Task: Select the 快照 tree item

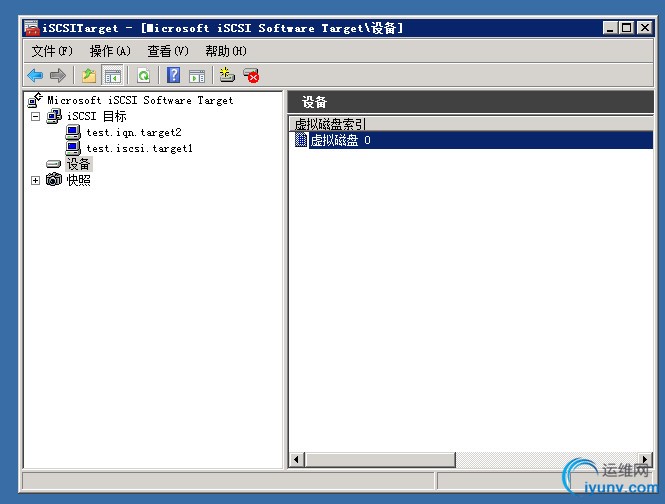Action: point(78,180)
